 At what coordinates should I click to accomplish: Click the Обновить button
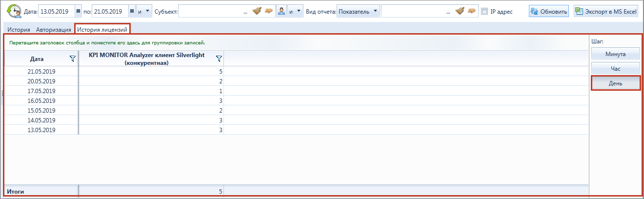pos(549,11)
